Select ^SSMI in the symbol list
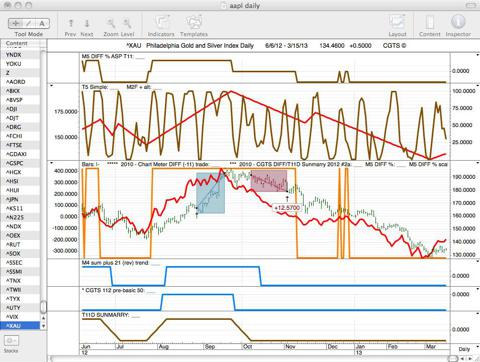 click(20, 272)
